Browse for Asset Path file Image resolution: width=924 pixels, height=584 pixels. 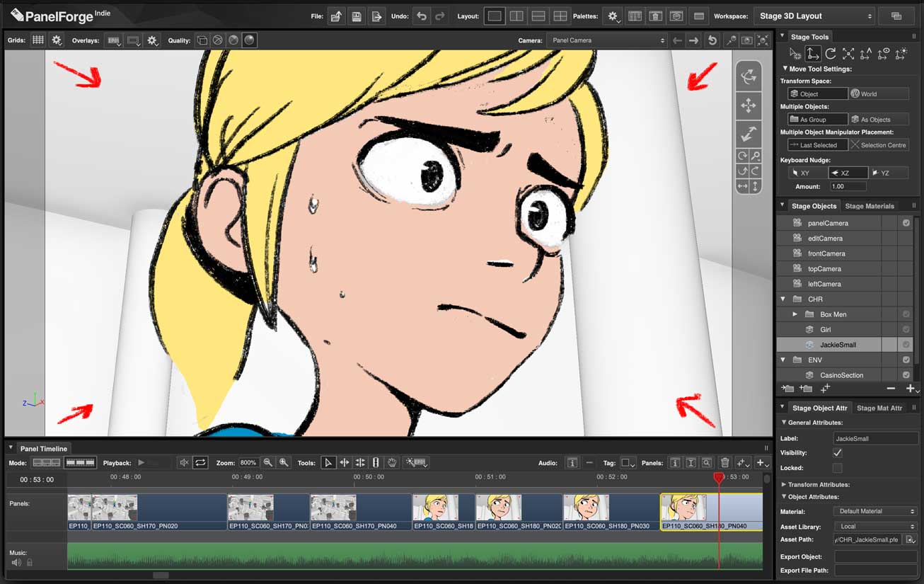tap(911, 540)
